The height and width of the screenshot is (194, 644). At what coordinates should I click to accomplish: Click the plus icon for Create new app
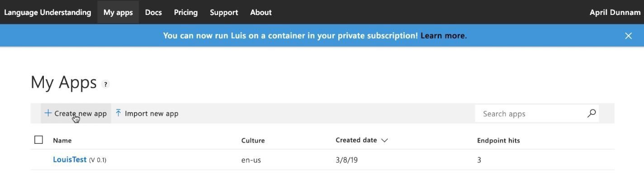[x=48, y=113]
